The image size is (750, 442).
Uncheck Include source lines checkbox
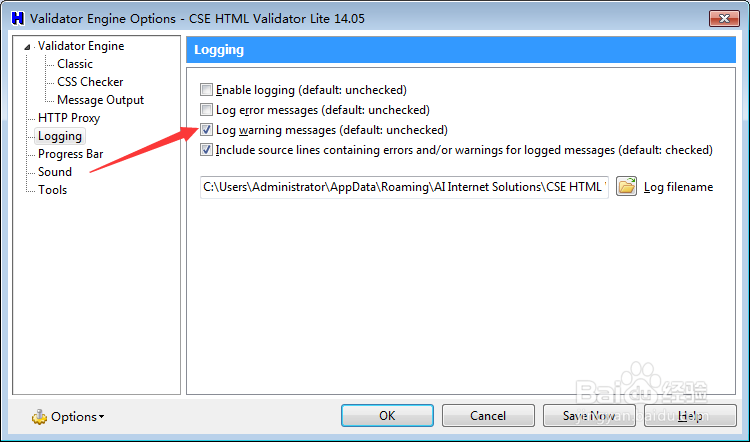[207, 150]
